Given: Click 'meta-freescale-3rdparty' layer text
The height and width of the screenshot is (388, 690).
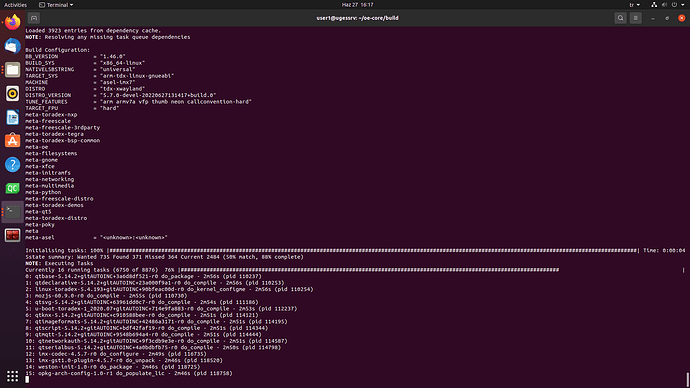Looking at the screenshot, I should (x=62, y=128).
